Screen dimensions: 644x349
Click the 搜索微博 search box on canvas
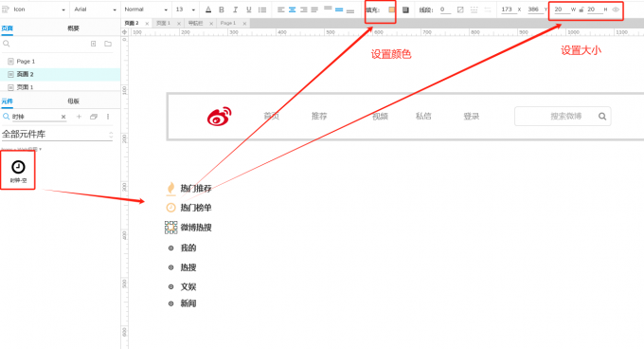point(563,117)
